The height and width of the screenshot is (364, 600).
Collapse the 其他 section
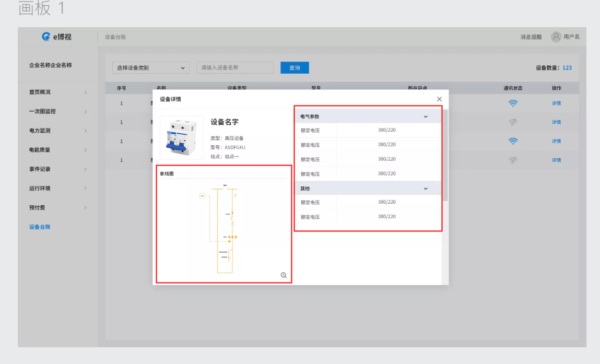pyautogui.click(x=425, y=189)
